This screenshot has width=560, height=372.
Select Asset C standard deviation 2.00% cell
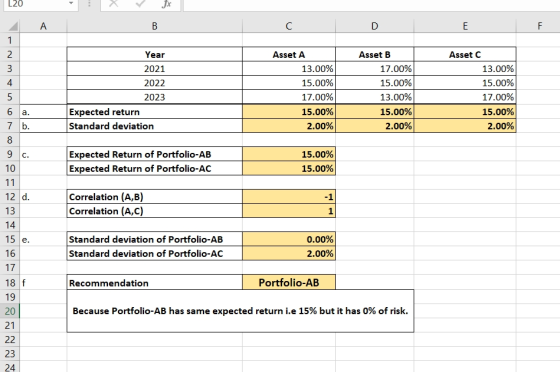coord(465,126)
